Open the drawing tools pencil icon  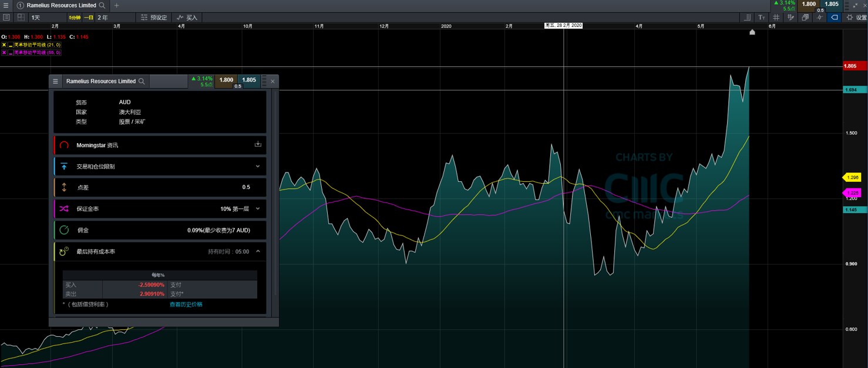790,18
